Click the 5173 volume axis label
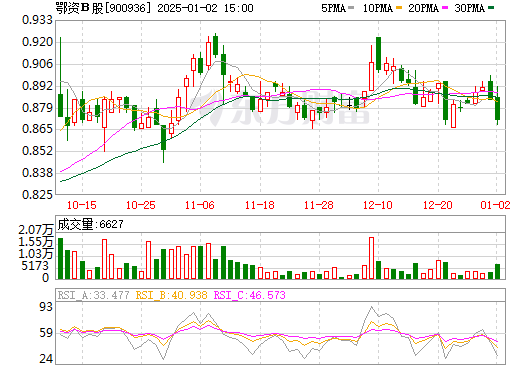Image resolution: width=520 pixels, height=365 pixels. tap(35, 266)
